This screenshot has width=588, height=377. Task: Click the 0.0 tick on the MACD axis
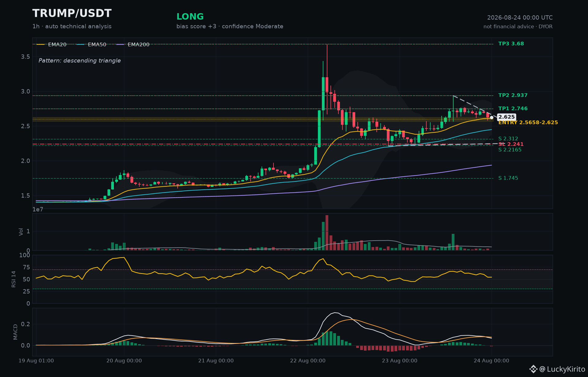point(25,345)
